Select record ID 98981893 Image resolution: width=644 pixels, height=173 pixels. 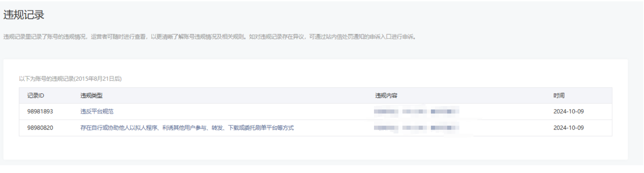point(40,112)
